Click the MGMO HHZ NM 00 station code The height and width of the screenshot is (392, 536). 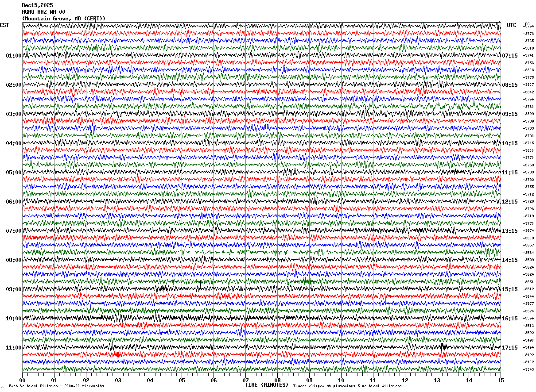[x=43, y=12]
